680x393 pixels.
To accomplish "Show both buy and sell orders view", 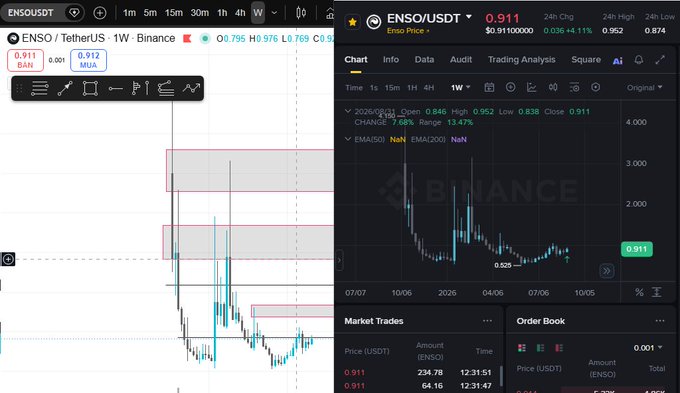I will (x=522, y=348).
